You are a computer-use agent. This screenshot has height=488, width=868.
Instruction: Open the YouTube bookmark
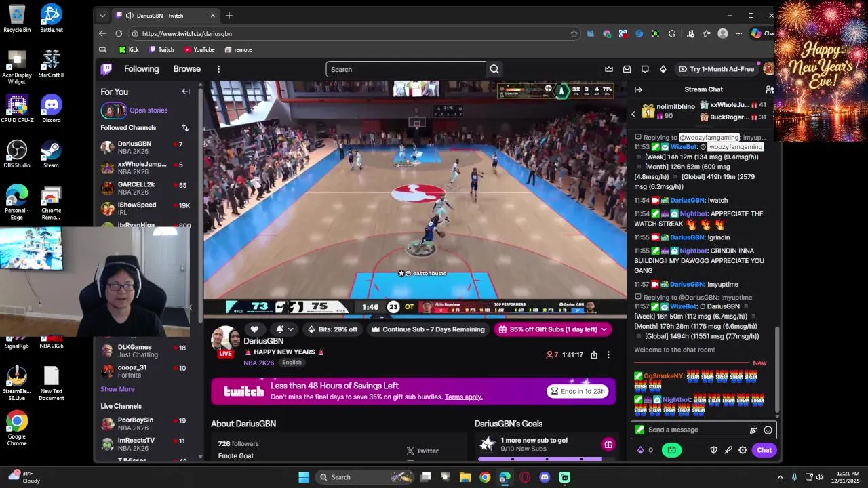tap(199, 49)
